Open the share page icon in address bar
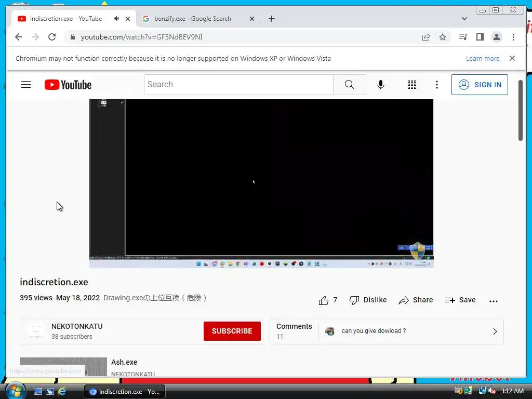The height and width of the screenshot is (399, 532). point(426,37)
